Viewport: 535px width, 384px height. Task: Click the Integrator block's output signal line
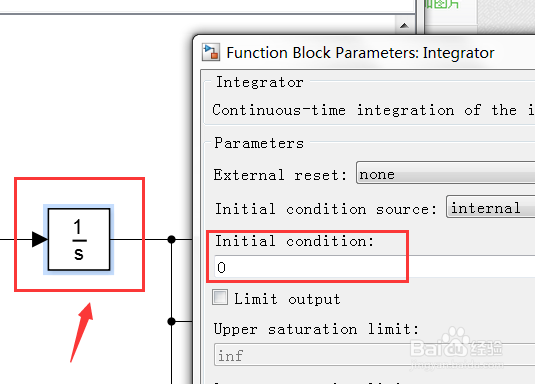click(139, 239)
